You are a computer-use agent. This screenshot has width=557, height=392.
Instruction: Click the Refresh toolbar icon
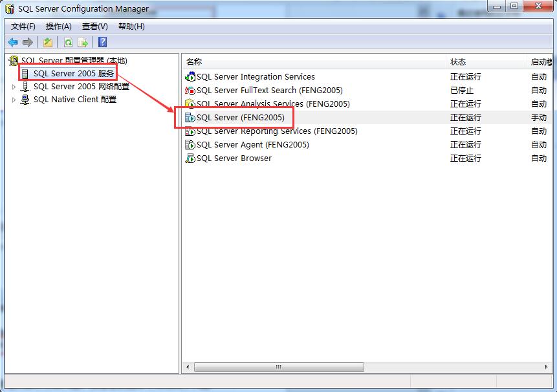(x=68, y=43)
